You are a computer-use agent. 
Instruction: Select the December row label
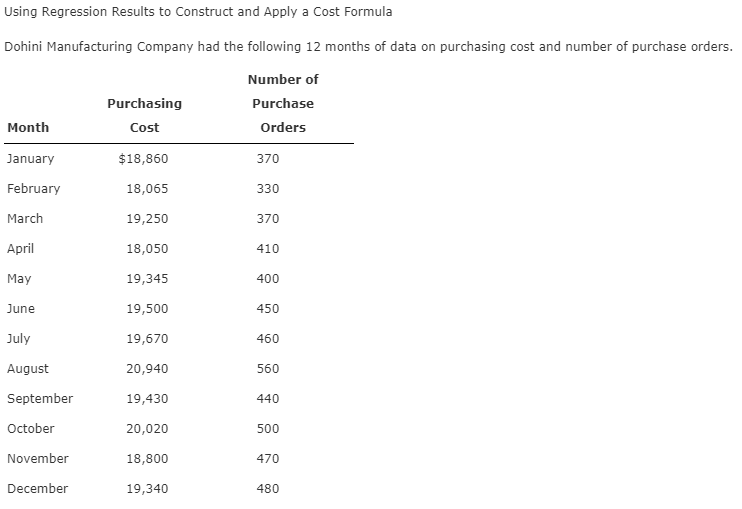(x=37, y=489)
